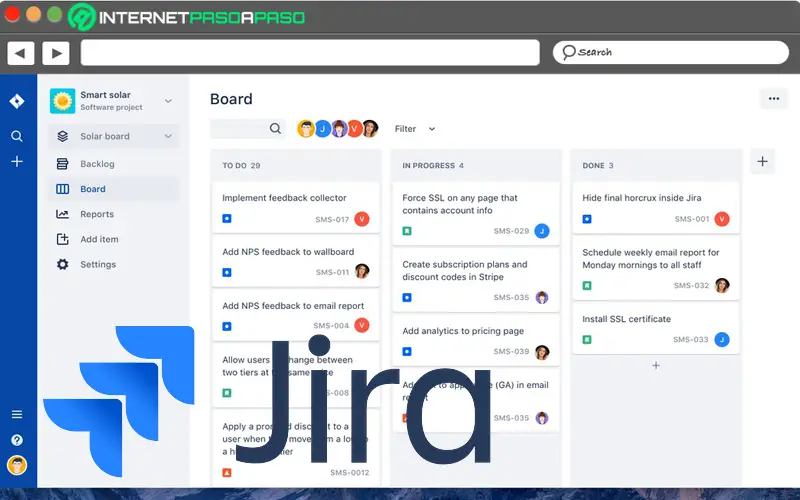Expand the Solar board dropdown chevron
This screenshot has height=500, width=800.
tap(168, 136)
